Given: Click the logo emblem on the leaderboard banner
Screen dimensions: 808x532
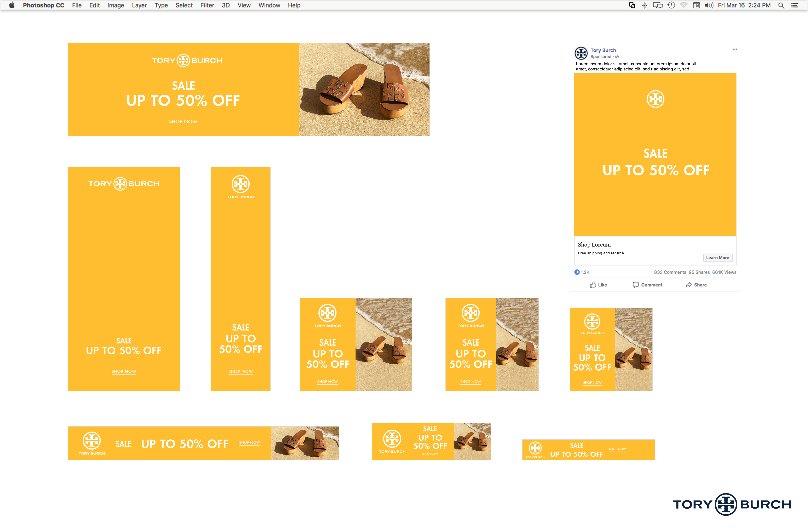Looking at the screenshot, I should pyautogui.click(x=92, y=440).
